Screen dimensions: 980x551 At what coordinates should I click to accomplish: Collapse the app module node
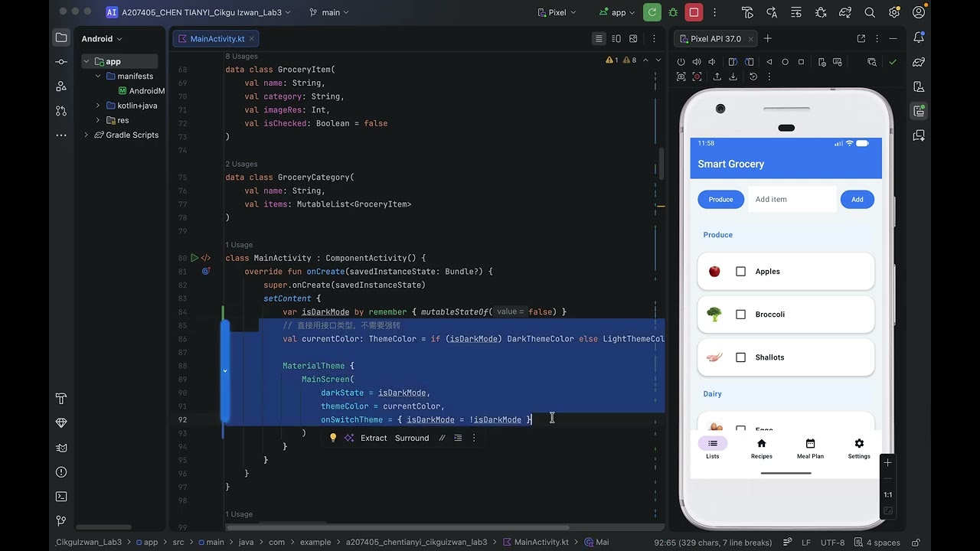point(87,61)
